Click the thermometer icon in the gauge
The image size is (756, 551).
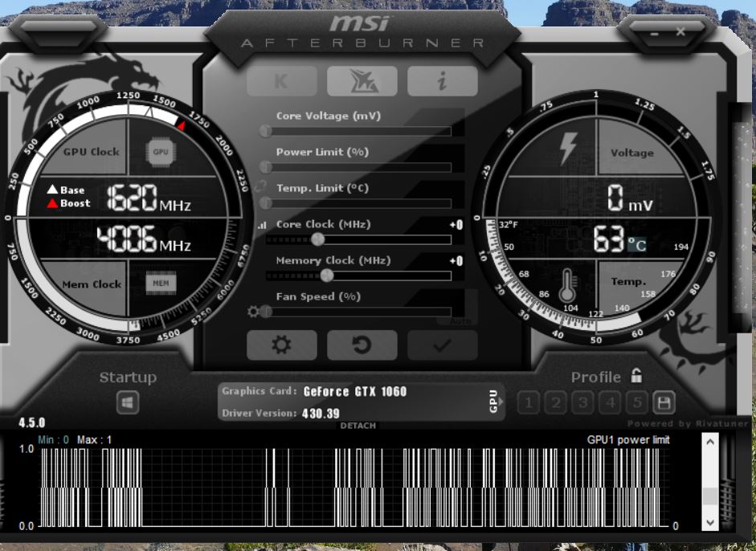(567, 286)
